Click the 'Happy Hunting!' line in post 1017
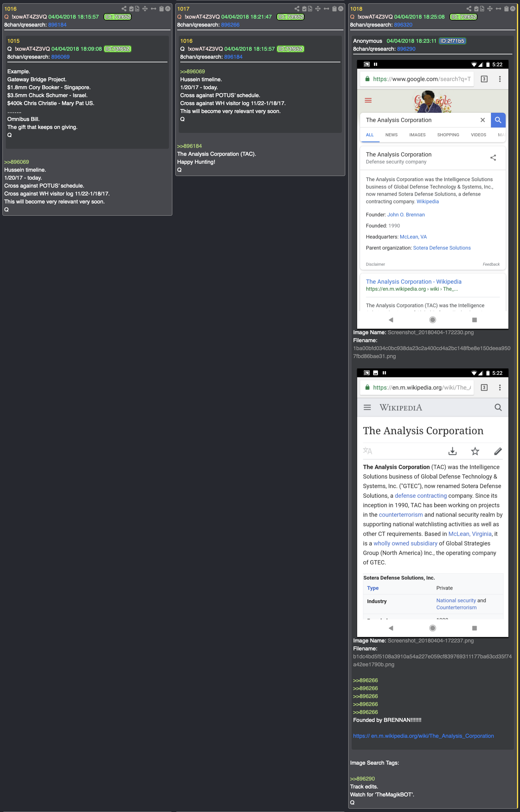The image size is (520, 812). click(196, 162)
